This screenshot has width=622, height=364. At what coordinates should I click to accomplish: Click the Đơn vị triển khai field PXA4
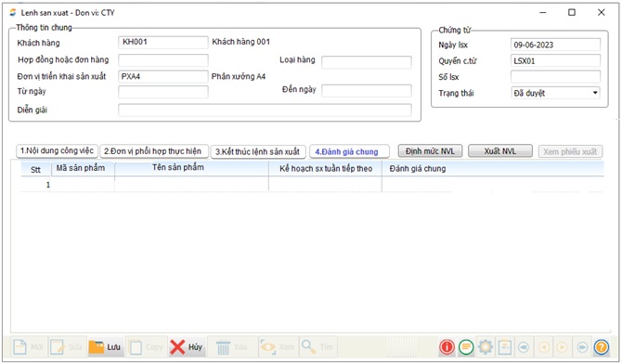tap(163, 77)
